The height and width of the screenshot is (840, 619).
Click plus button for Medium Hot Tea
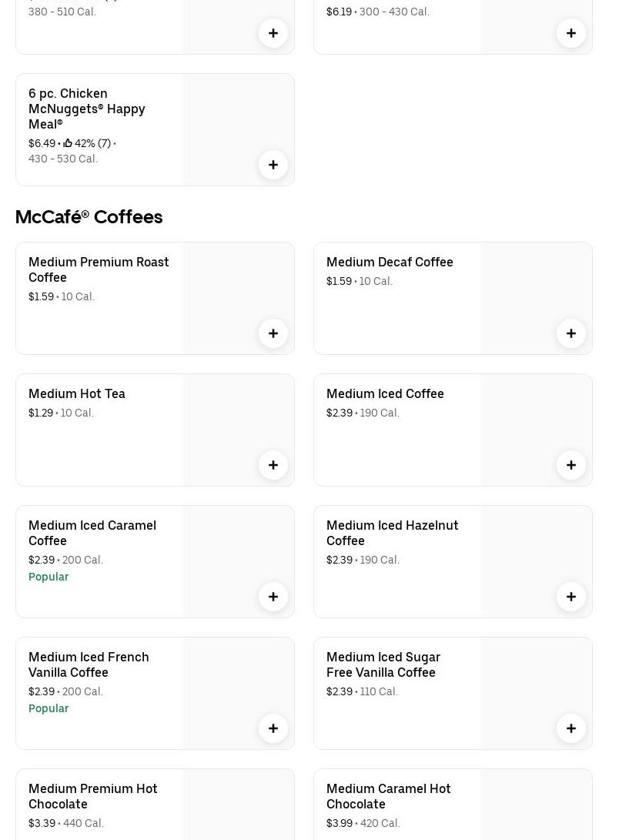pos(273,465)
